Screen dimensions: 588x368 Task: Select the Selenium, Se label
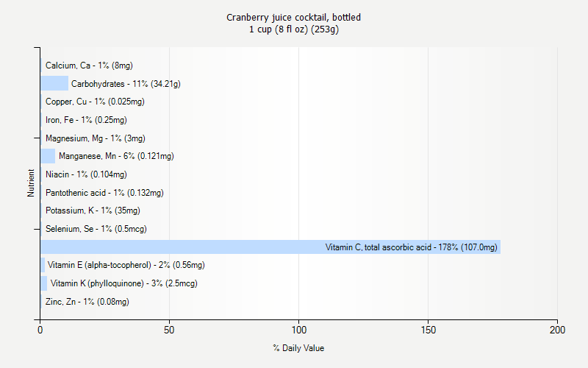point(96,229)
